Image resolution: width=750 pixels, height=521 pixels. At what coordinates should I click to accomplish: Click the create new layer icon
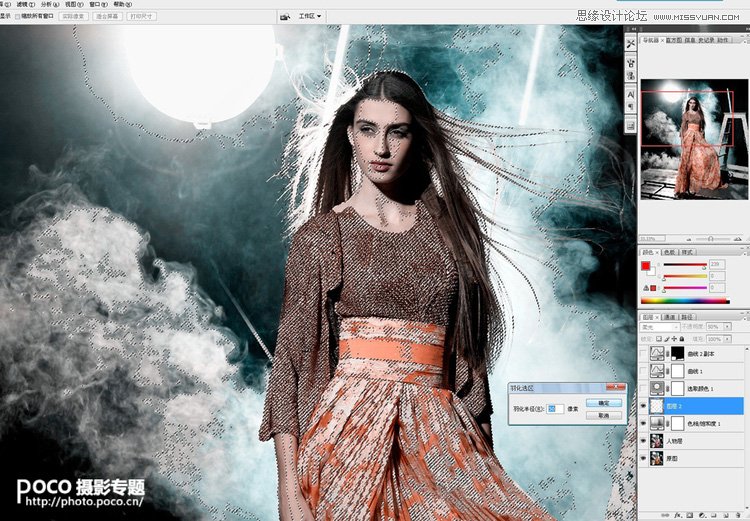(726, 516)
